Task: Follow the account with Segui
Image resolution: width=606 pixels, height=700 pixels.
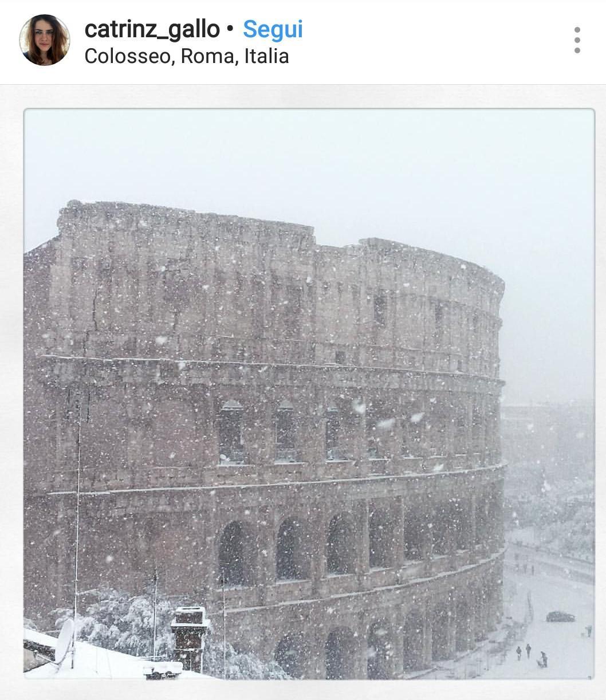Action: tap(273, 29)
